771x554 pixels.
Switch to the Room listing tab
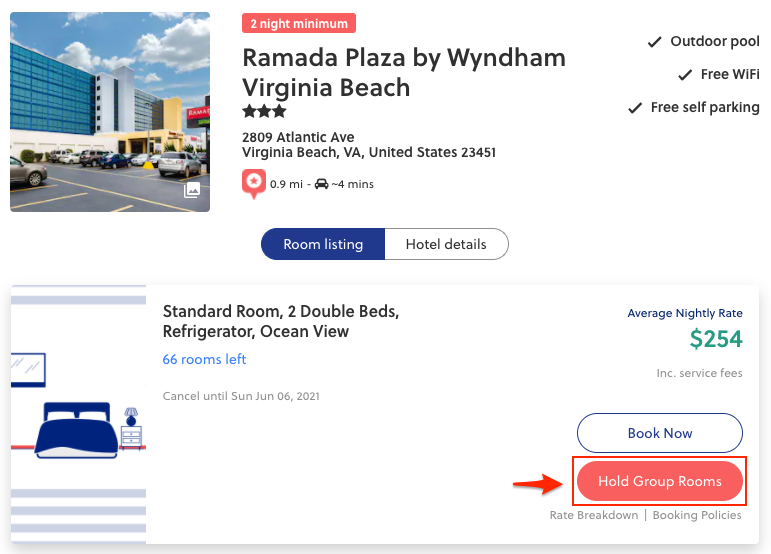(323, 244)
